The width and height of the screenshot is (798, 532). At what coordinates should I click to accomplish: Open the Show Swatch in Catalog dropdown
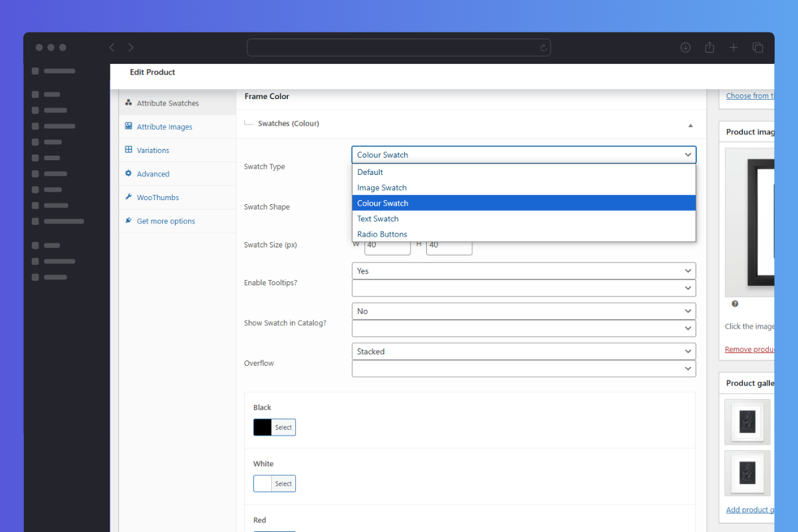coord(523,311)
